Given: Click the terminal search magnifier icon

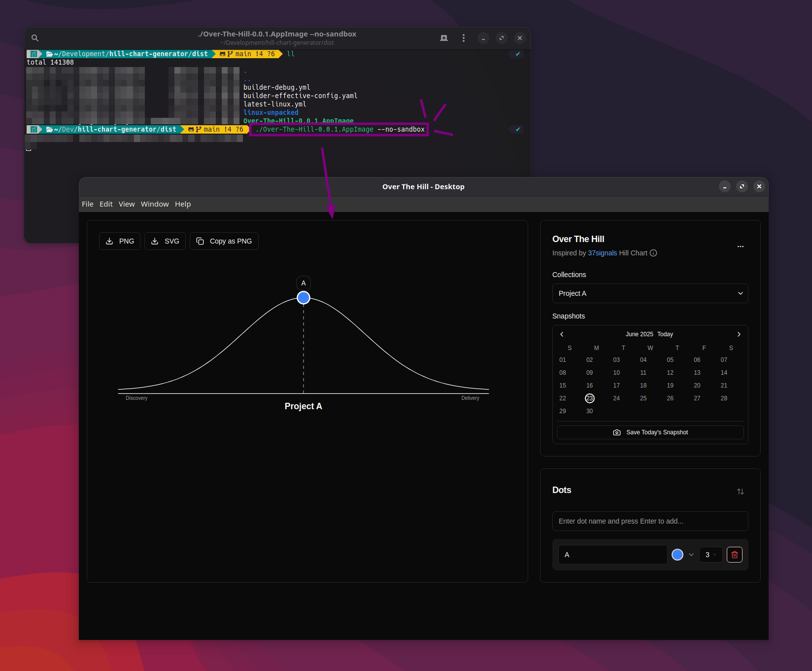Looking at the screenshot, I should (x=35, y=38).
